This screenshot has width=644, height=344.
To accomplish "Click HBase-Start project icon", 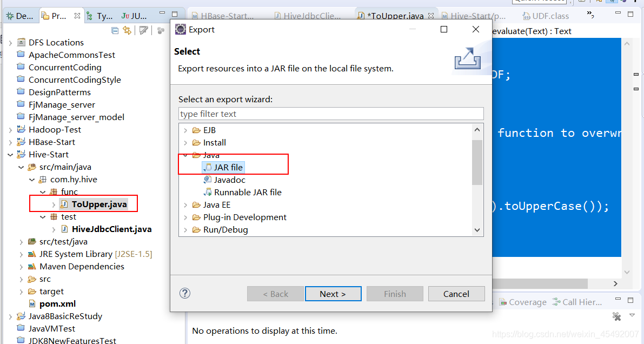I will click(x=21, y=142).
